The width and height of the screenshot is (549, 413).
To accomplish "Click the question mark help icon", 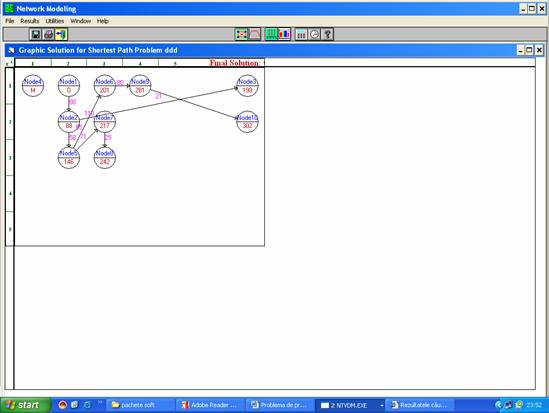I will pyautogui.click(x=327, y=34).
